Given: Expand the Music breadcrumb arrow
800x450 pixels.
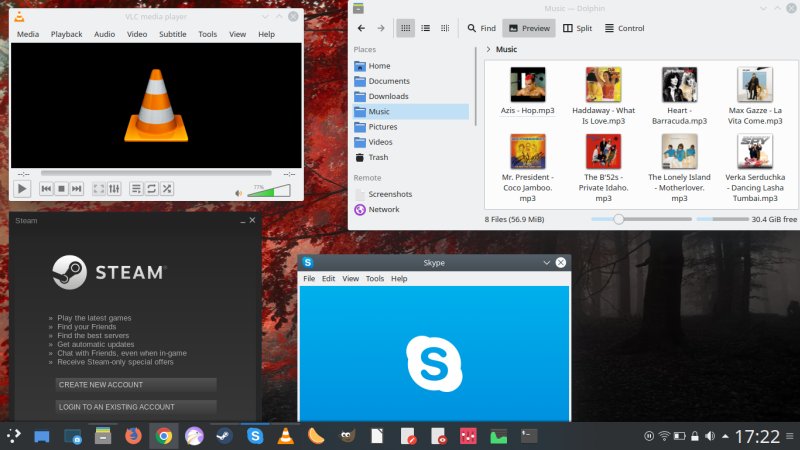Looking at the screenshot, I should point(488,49).
